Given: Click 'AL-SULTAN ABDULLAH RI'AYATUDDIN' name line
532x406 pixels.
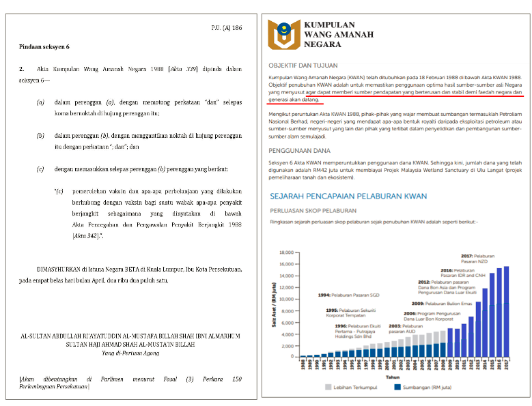Looking at the screenshot, I should [x=130, y=336].
